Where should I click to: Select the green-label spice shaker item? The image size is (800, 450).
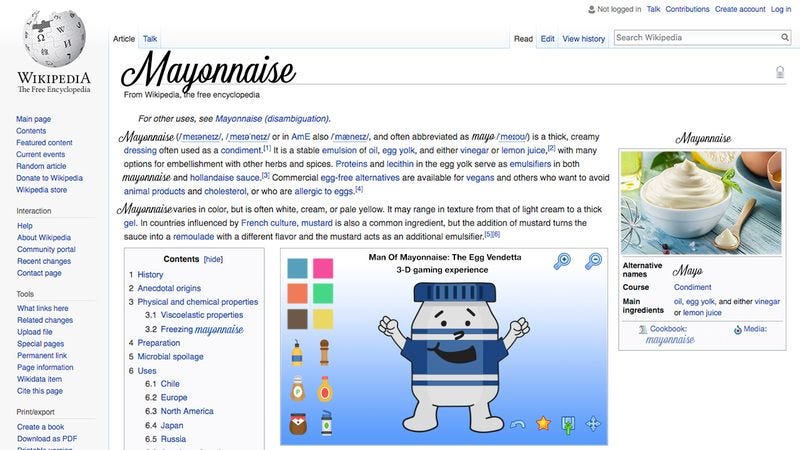tap(326, 423)
